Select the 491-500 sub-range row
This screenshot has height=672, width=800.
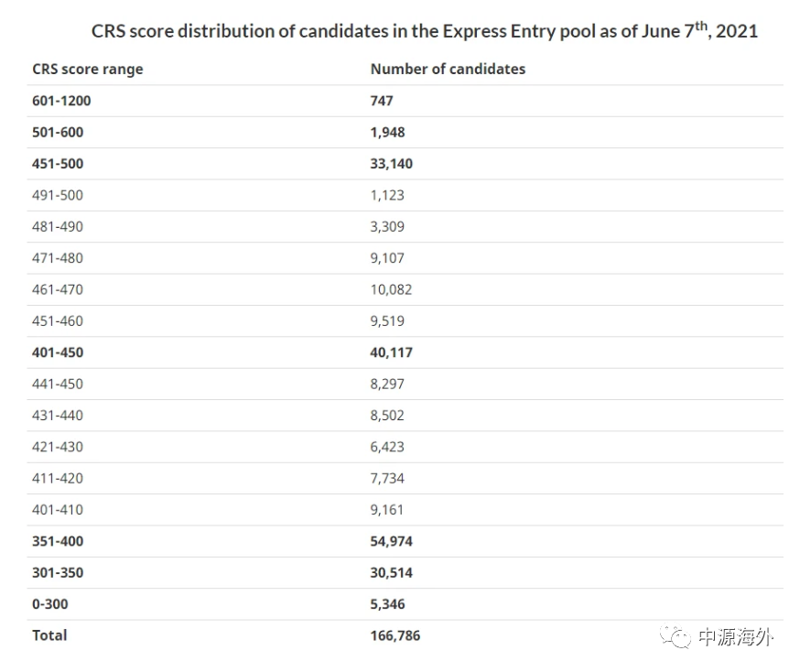[x=58, y=195]
